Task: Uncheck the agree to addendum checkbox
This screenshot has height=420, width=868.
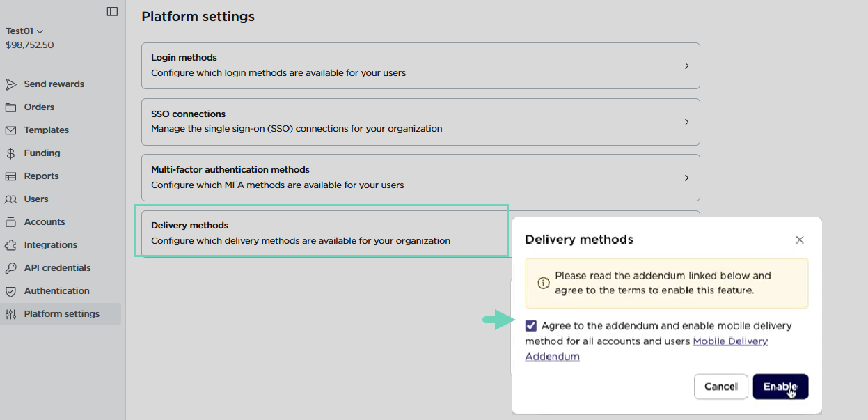Action: (531, 326)
